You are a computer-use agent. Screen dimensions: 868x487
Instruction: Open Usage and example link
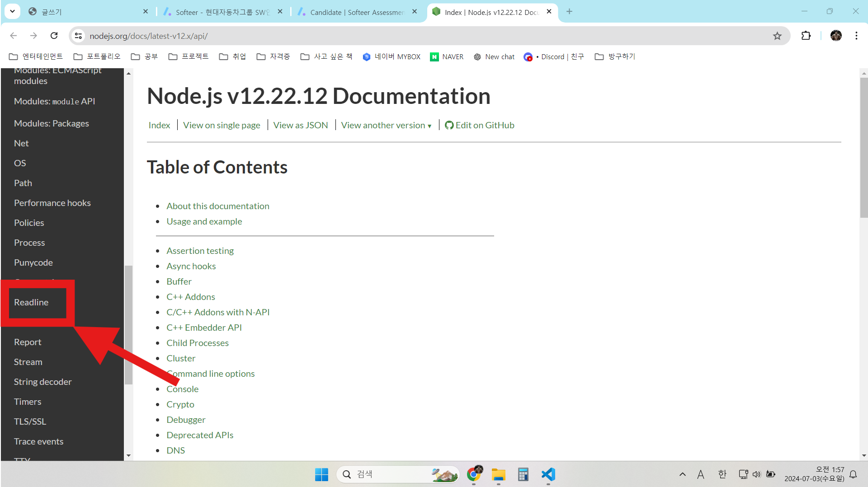coord(204,221)
